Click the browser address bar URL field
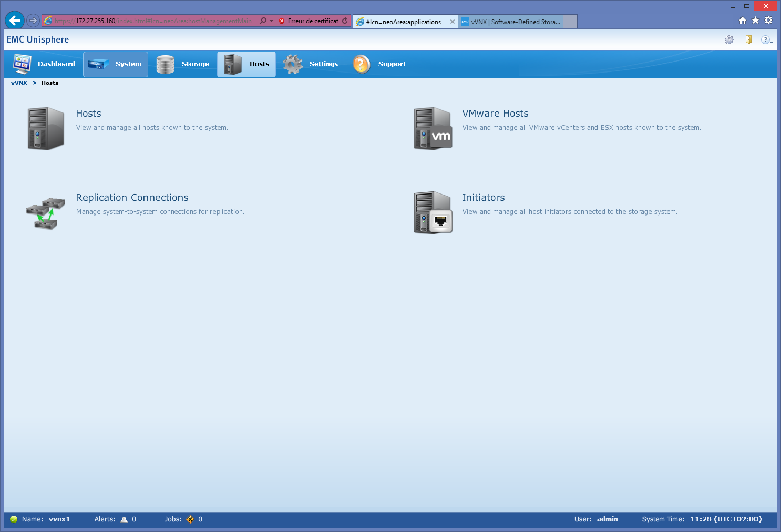 tap(152, 21)
